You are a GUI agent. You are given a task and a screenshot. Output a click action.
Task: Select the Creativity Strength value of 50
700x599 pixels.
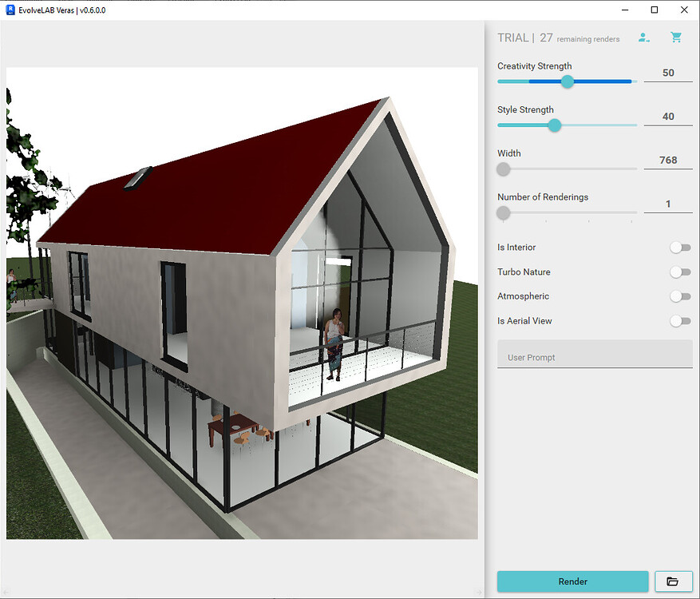click(669, 71)
